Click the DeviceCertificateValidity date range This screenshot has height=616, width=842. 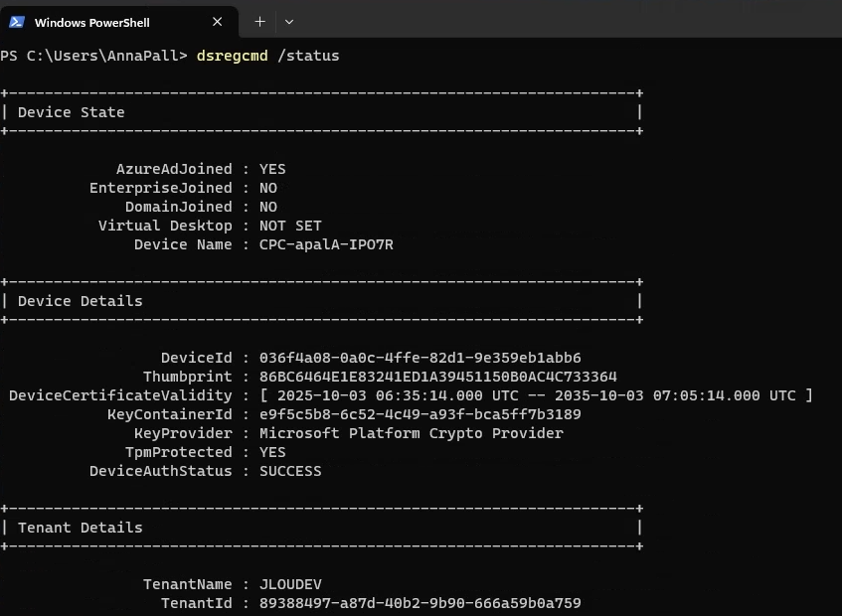(536, 395)
